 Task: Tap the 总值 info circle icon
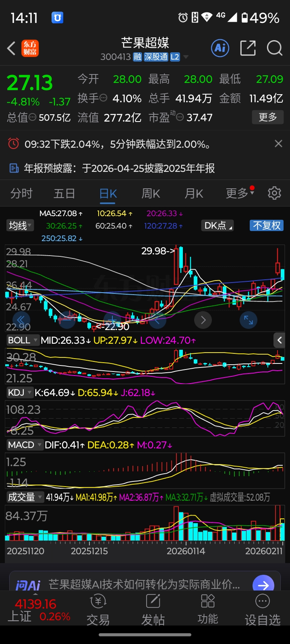tap(33, 117)
